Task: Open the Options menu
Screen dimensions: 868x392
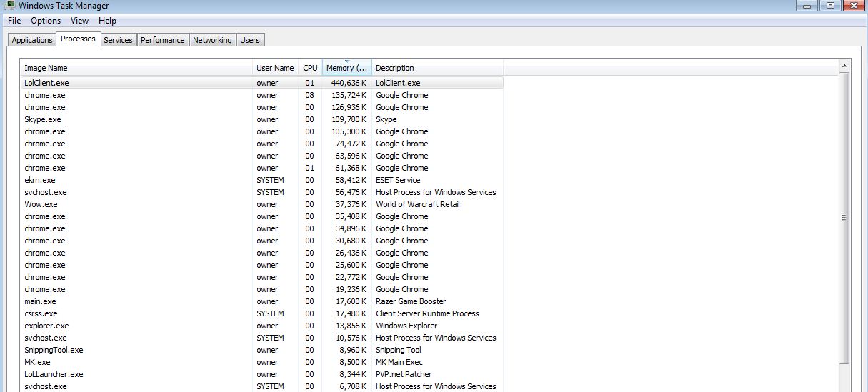Action: click(46, 21)
